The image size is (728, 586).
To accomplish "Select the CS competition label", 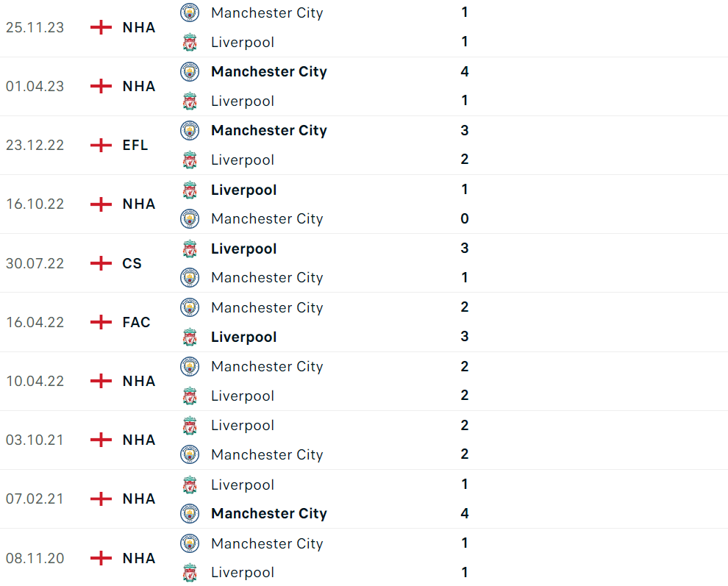I will tap(132, 263).
